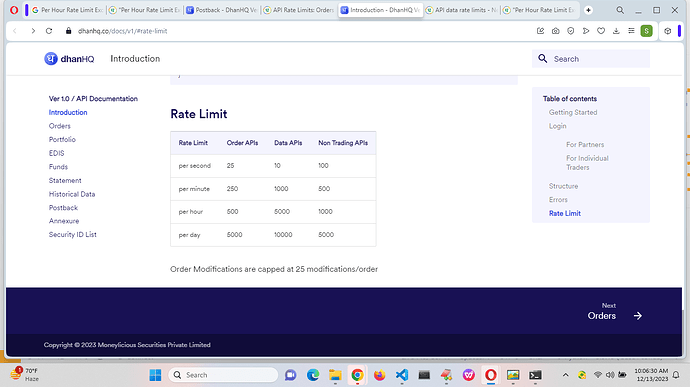
Task: Jump to For Individual Traders section
Action: point(587,162)
